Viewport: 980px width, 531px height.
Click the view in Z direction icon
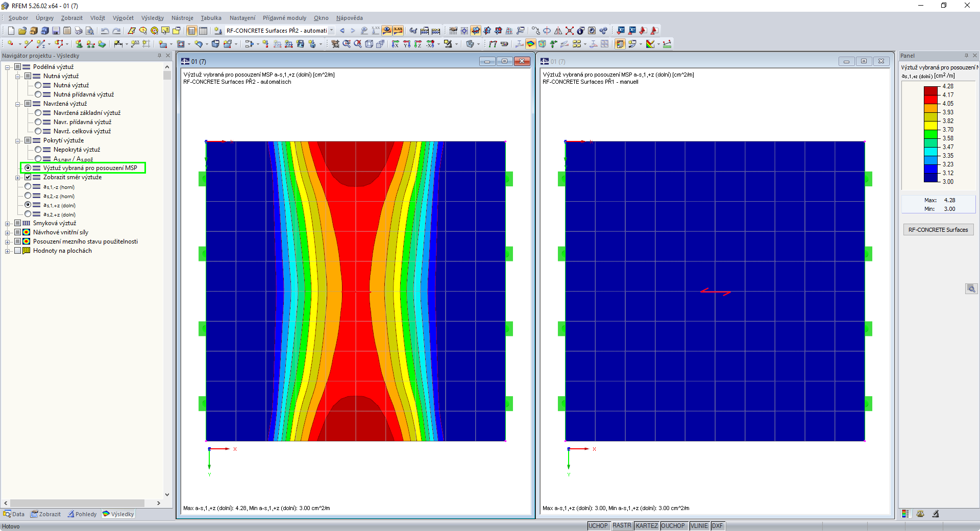418,44
